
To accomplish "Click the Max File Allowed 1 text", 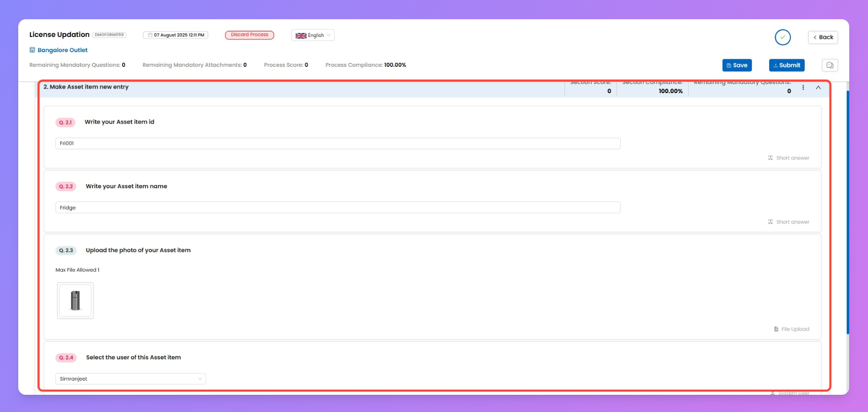I will 78,270.
